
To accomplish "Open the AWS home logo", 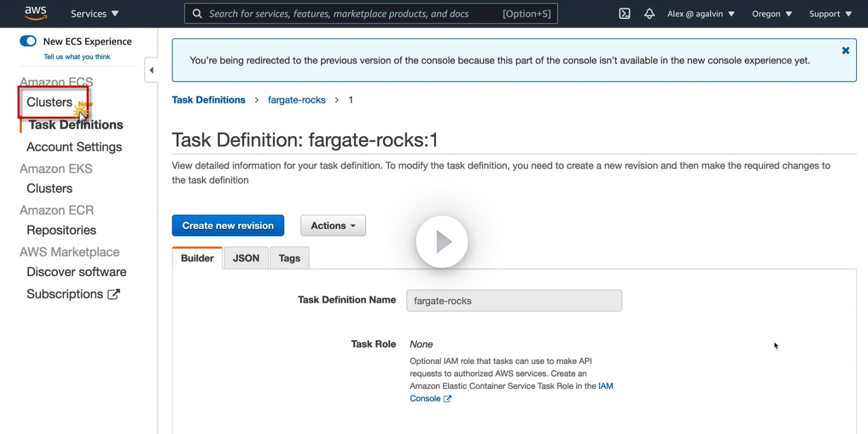I will click(36, 13).
